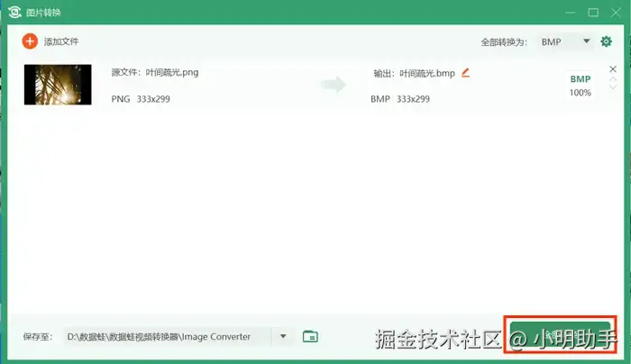The height and width of the screenshot is (364, 631).
Task: Open the output folder via the folder icon
Action: 310,336
